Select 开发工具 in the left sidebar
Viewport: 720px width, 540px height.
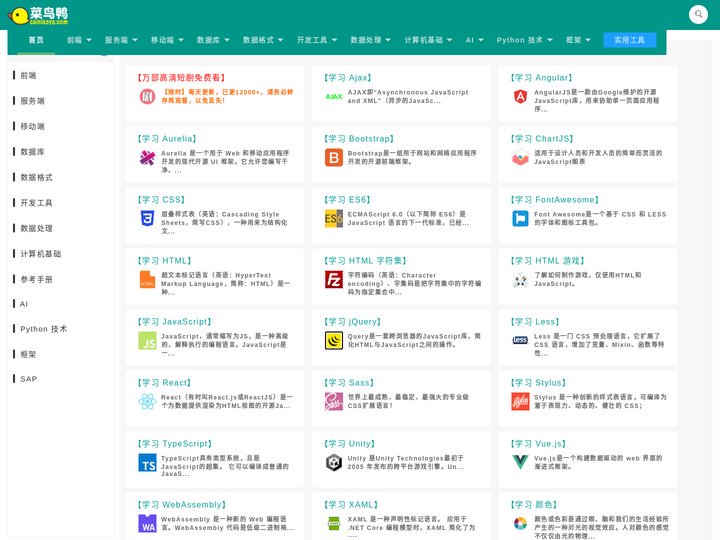point(36,202)
